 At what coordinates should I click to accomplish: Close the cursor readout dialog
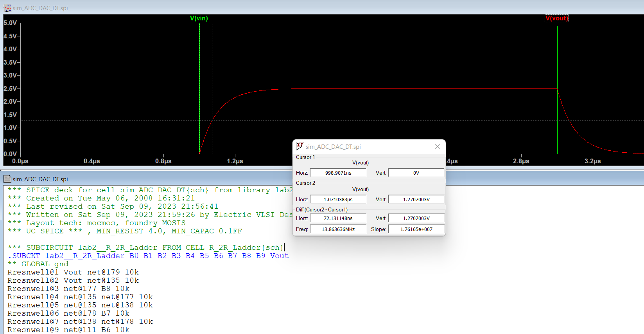(438, 146)
